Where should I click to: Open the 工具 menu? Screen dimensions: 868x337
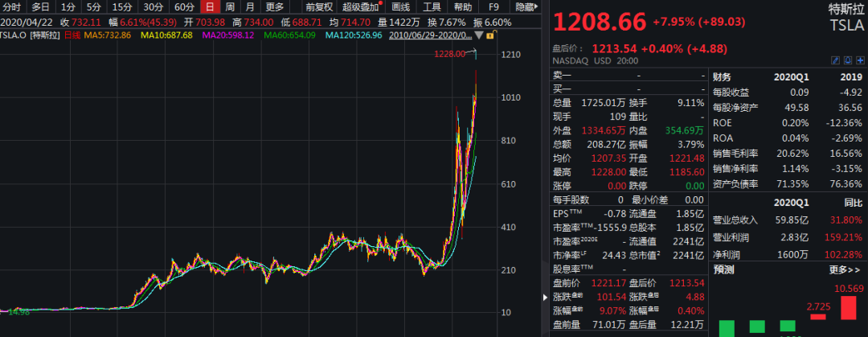click(x=432, y=6)
